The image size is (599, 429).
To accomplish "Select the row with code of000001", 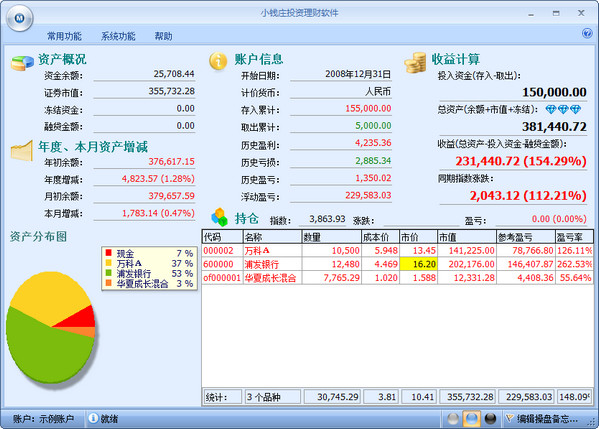I will click(x=398, y=278).
